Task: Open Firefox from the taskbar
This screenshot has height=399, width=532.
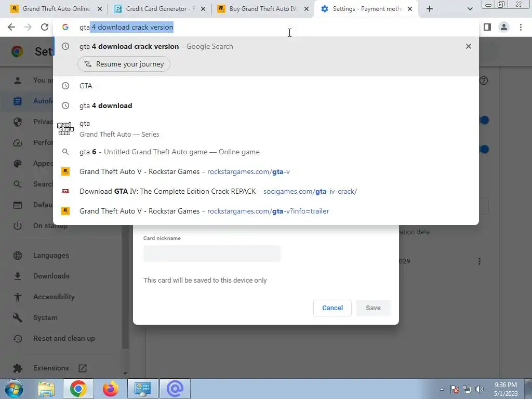Action: 111,389
